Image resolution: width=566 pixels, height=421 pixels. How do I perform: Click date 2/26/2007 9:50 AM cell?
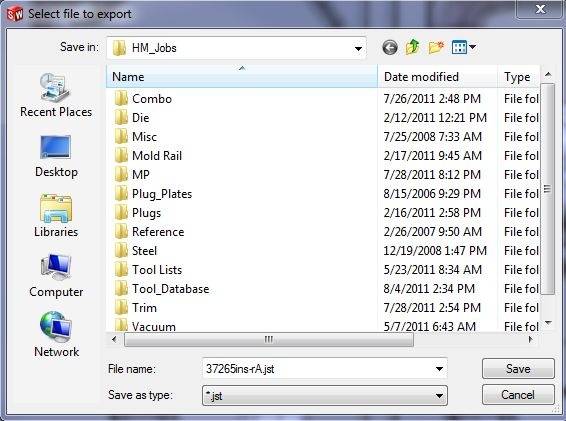coord(432,232)
